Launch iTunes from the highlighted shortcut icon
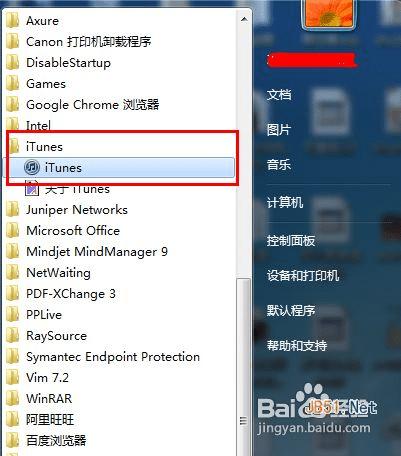This screenshot has width=401, height=456. point(32,167)
